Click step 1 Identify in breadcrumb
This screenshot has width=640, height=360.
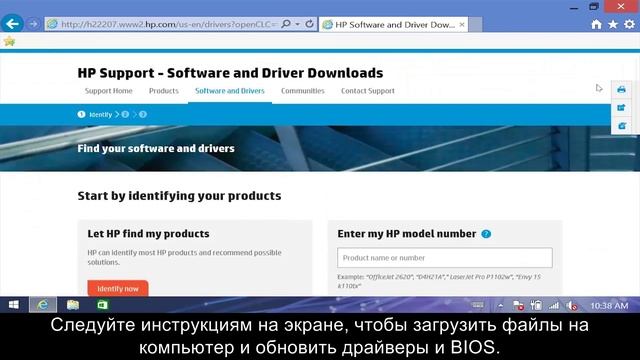[95, 114]
